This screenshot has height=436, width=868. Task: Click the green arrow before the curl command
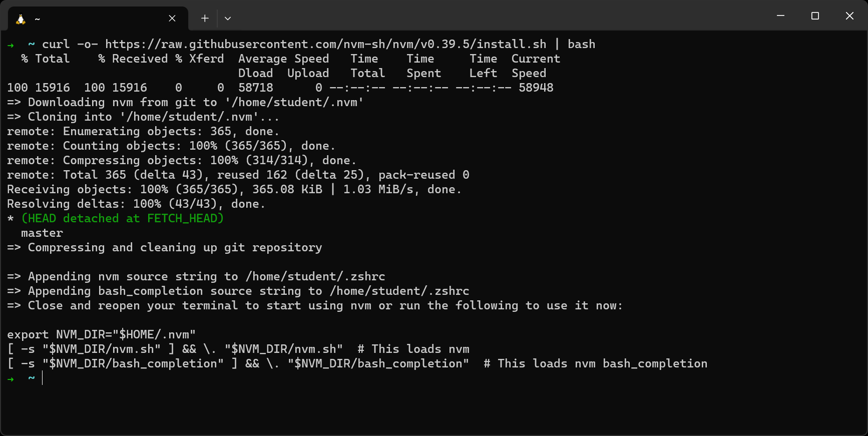pos(11,45)
